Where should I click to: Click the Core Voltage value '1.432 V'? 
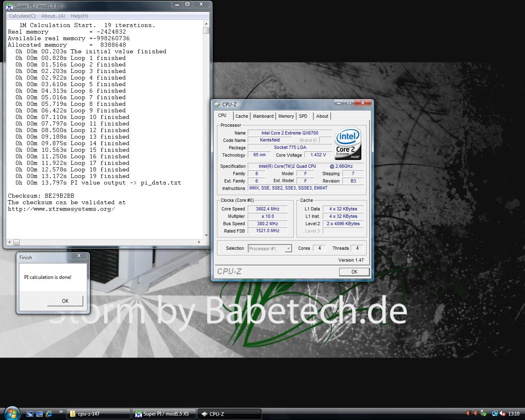coord(318,155)
